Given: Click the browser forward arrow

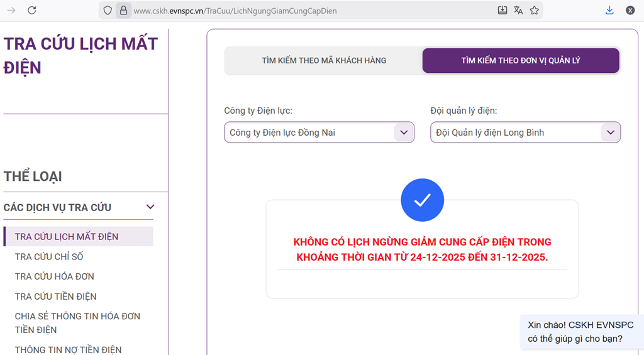Looking at the screenshot, I should (x=11, y=10).
